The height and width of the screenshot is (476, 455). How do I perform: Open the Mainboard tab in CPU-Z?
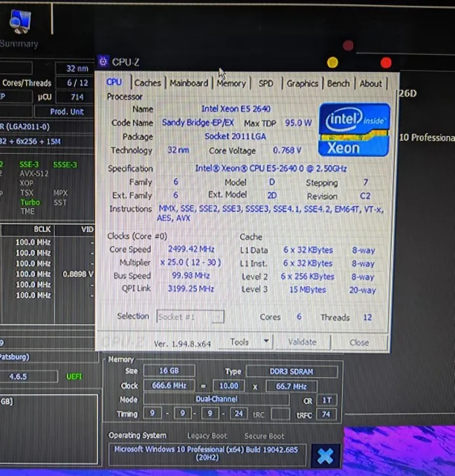[x=189, y=83]
